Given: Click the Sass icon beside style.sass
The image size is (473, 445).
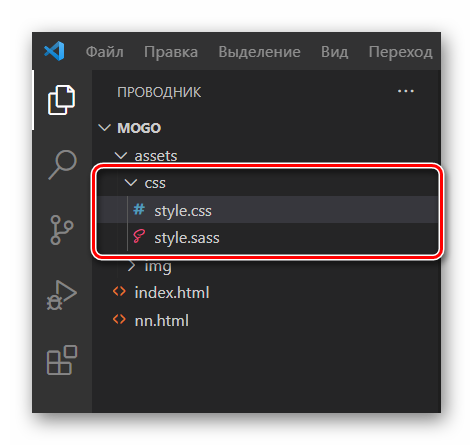Looking at the screenshot, I should pyautogui.click(x=139, y=237).
